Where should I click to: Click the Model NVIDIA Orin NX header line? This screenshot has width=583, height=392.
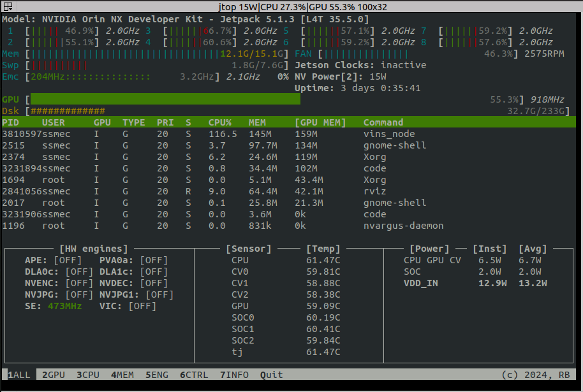point(185,19)
